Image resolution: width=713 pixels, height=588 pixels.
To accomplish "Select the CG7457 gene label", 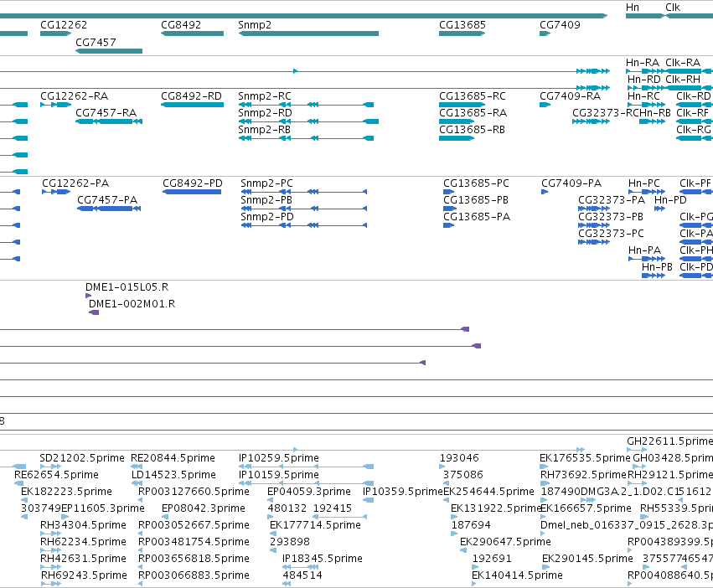I will (x=96, y=42).
